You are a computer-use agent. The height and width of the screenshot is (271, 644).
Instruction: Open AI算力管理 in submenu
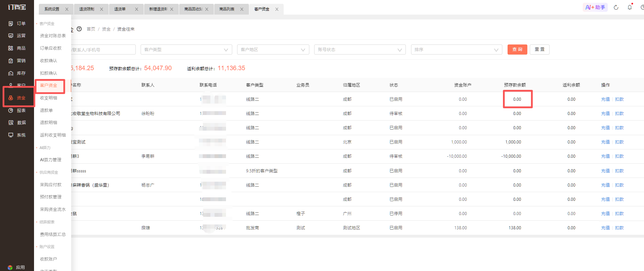point(51,160)
